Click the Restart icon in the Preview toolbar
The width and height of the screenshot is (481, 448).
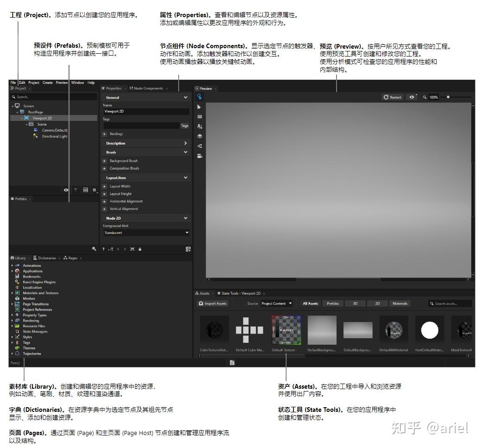pyautogui.click(x=393, y=97)
